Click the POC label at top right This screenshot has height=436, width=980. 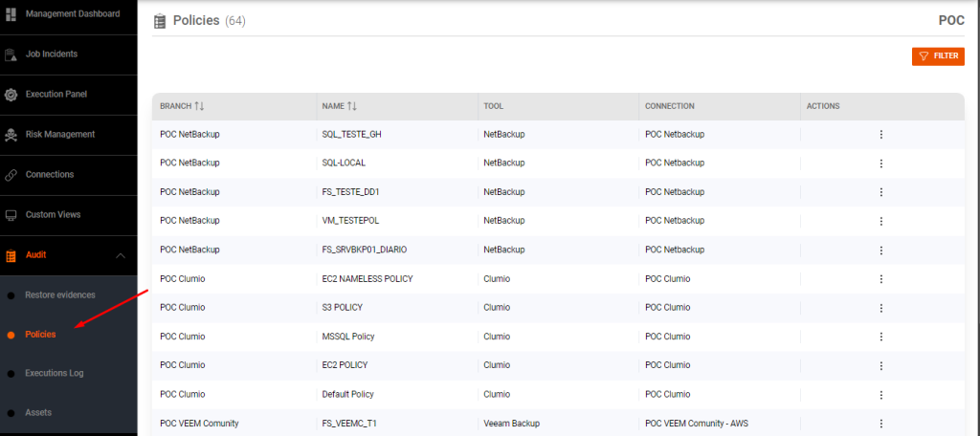[951, 21]
